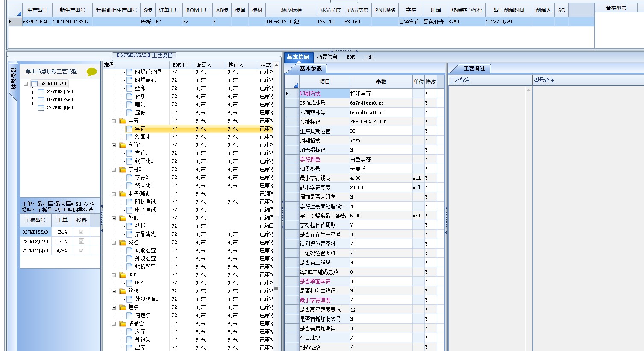Click the 快捷标记 value FP+UL+DATECODE
The image size is (644, 351).
point(381,122)
